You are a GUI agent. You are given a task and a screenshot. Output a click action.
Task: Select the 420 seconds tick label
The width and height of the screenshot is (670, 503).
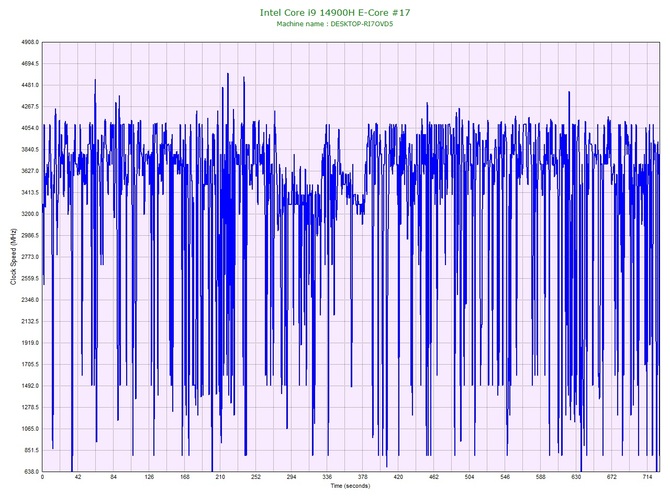pos(398,477)
